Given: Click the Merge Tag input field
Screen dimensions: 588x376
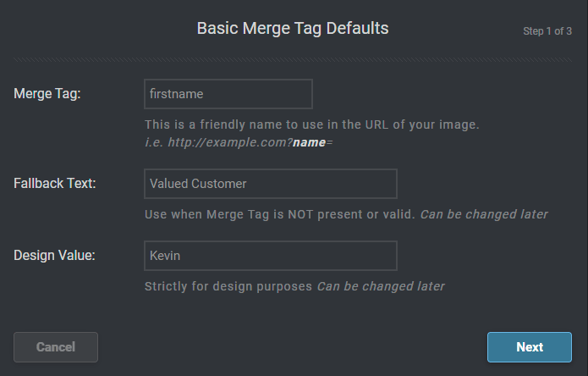Looking at the screenshot, I should [228, 94].
